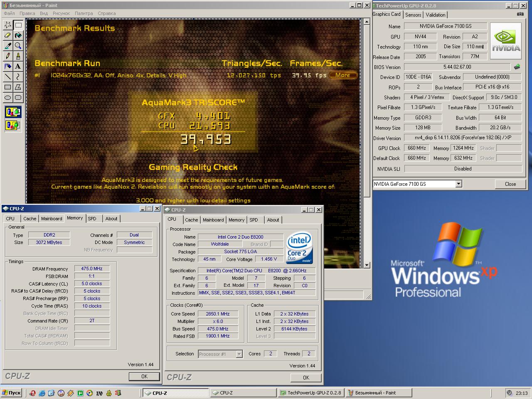Click the DRAM Frequency value 475.0 MHz

(92, 268)
